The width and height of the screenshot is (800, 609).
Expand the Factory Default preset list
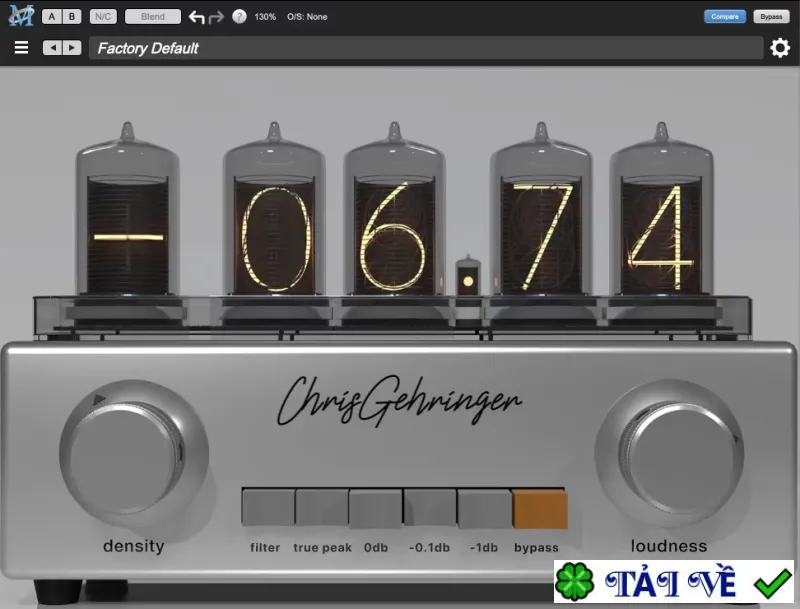click(x=426, y=48)
